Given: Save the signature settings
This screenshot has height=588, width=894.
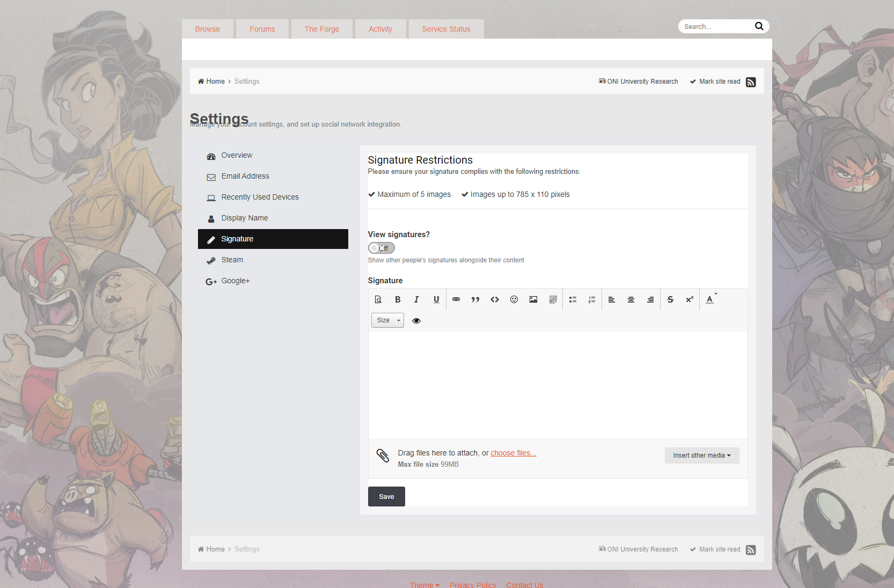Looking at the screenshot, I should (x=386, y=497).
